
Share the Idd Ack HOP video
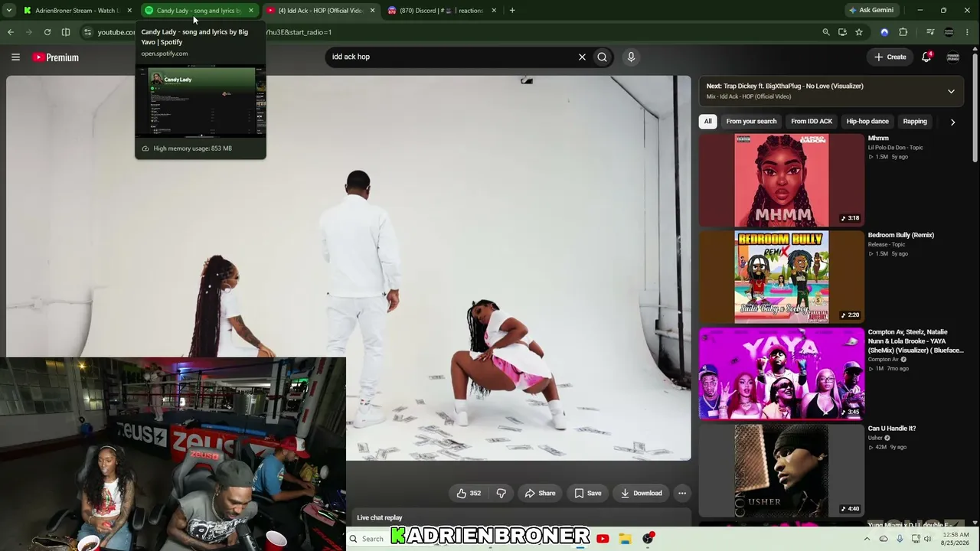coord(540,493)
